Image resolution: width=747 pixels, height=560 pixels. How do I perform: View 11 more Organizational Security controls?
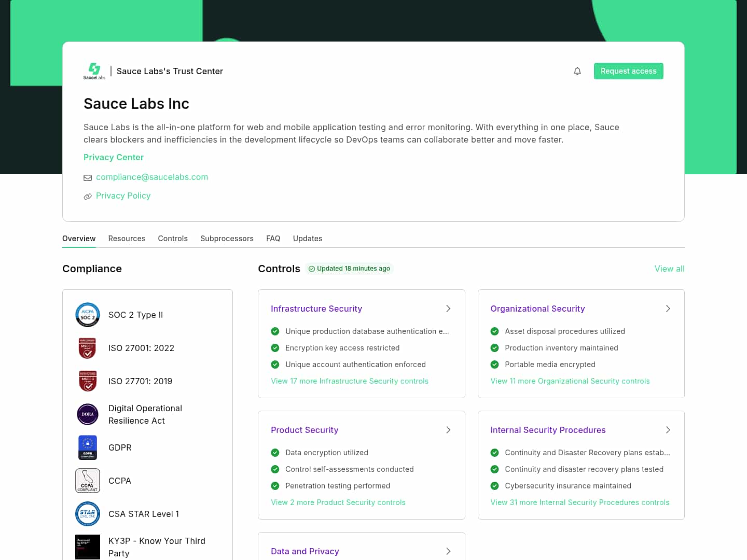click(570, 381)
